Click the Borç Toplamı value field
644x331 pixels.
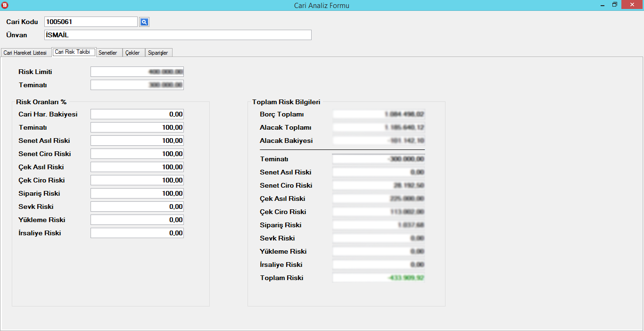(x=379, y=114)
